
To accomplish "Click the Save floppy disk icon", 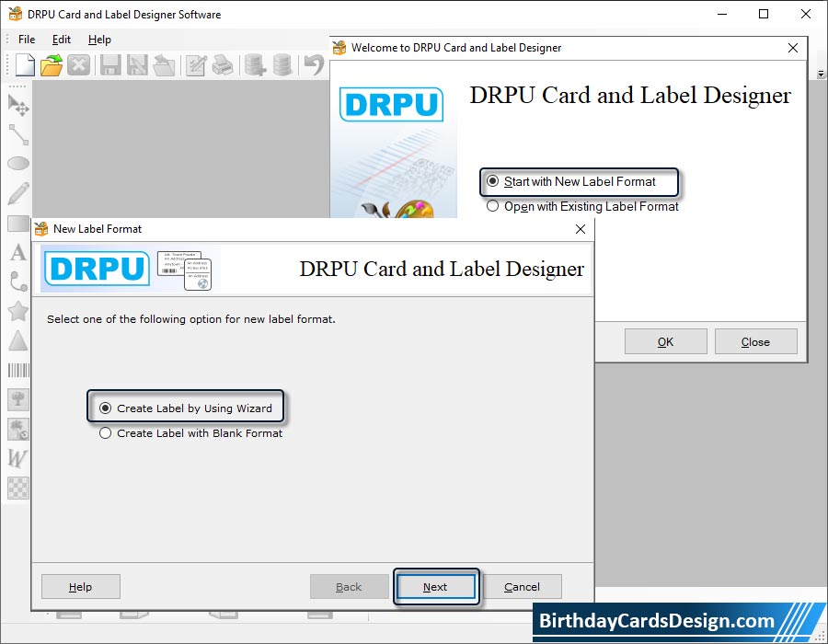I will (x=110, y=65).
